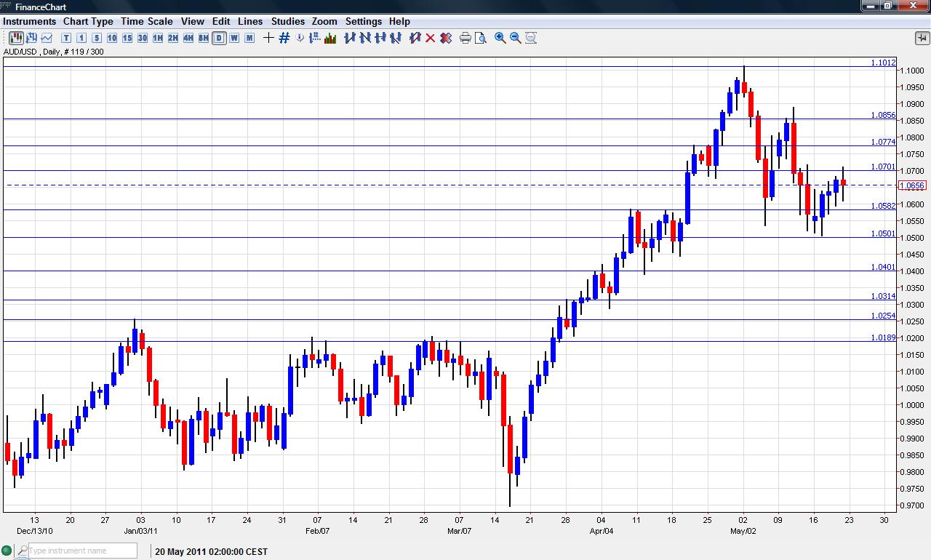This screenshot has width=931, height=560.
Task: Open the Studies menu
Action: point(287,21)
